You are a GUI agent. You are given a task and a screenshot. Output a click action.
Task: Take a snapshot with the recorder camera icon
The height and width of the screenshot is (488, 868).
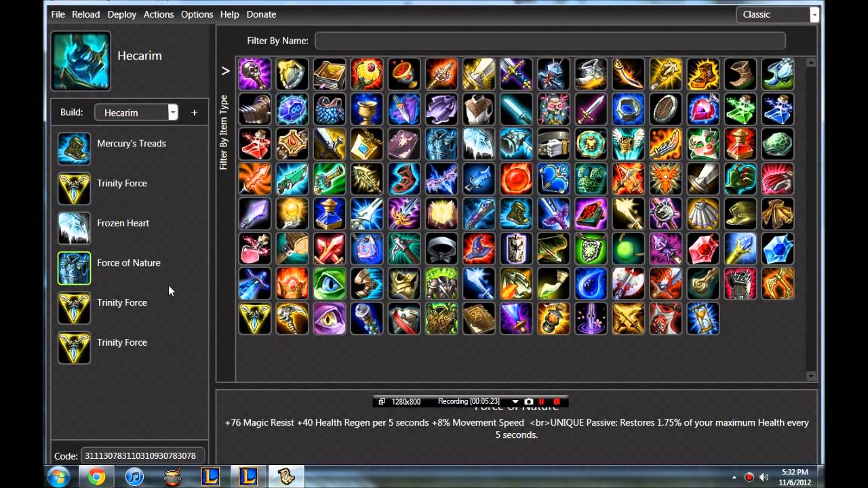pos(529,402)
